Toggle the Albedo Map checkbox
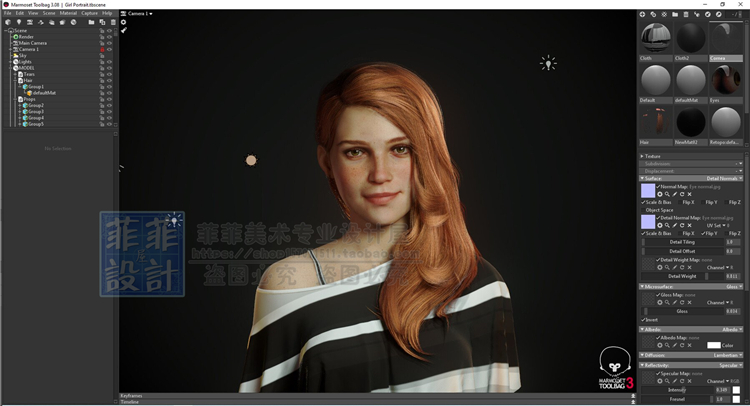This screenshot has height=406, width=750. click(658, 338)
